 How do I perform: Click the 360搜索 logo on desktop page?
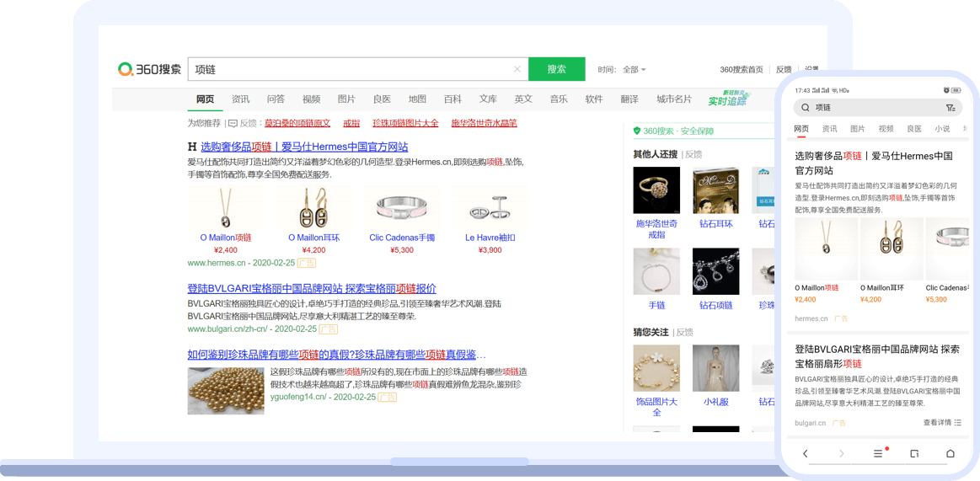pos(149,69)
